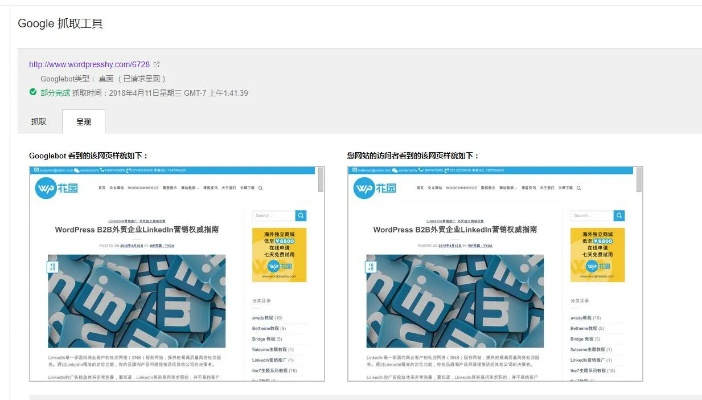The image size is (702, 400).
Task: Click article title in visitor preview
Action: pos(456,230)
